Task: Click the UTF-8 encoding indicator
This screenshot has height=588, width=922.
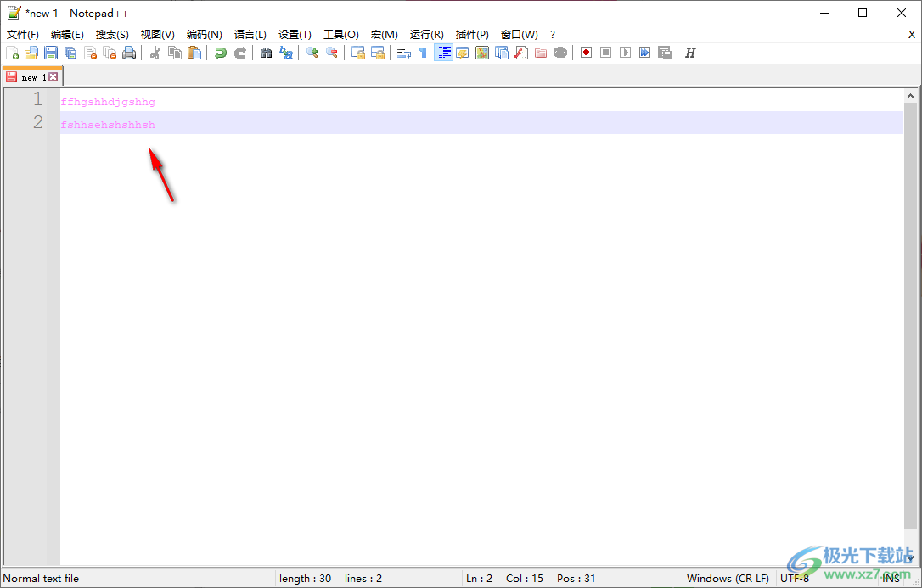Action: pyautogui.click(x=795, y=578)
